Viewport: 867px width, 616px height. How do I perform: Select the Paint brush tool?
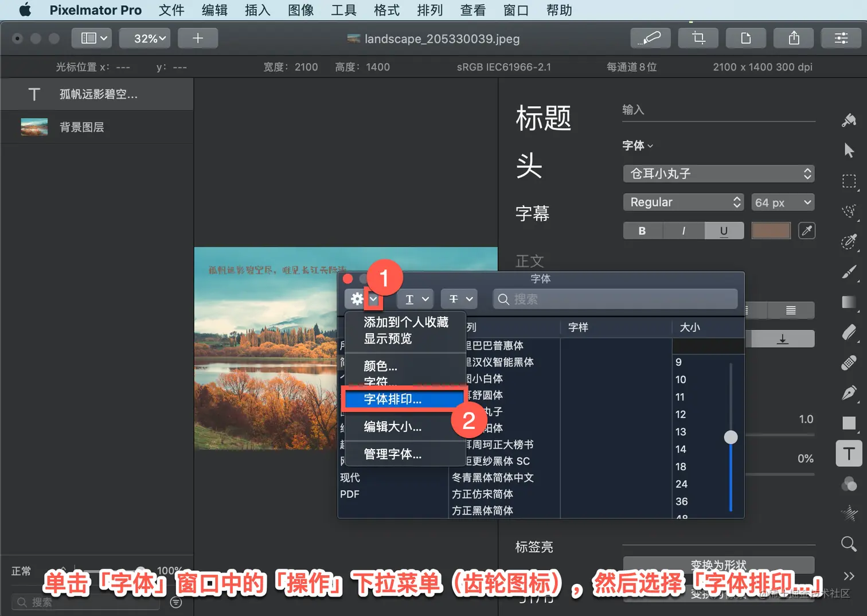849,272
